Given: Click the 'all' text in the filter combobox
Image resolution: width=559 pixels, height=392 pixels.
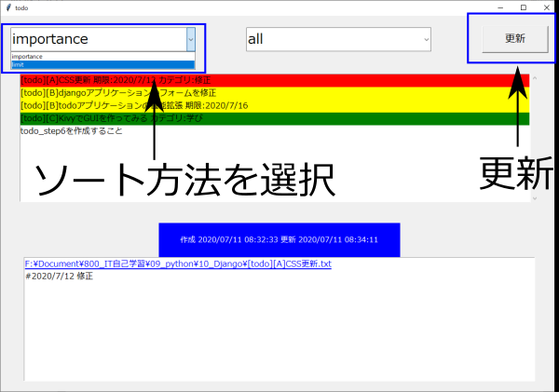Looking at the screenshot, I should [255, 39].
